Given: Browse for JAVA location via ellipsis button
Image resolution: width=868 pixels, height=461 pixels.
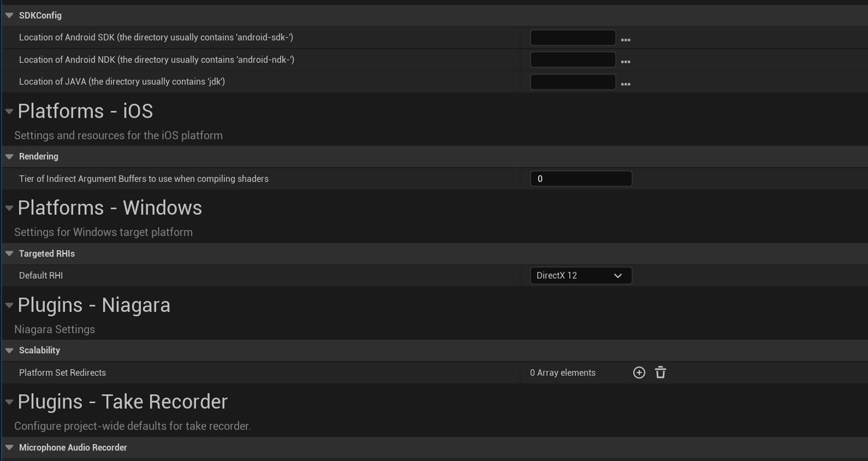Looking at the screenshot, I should [x=626, y=84].
